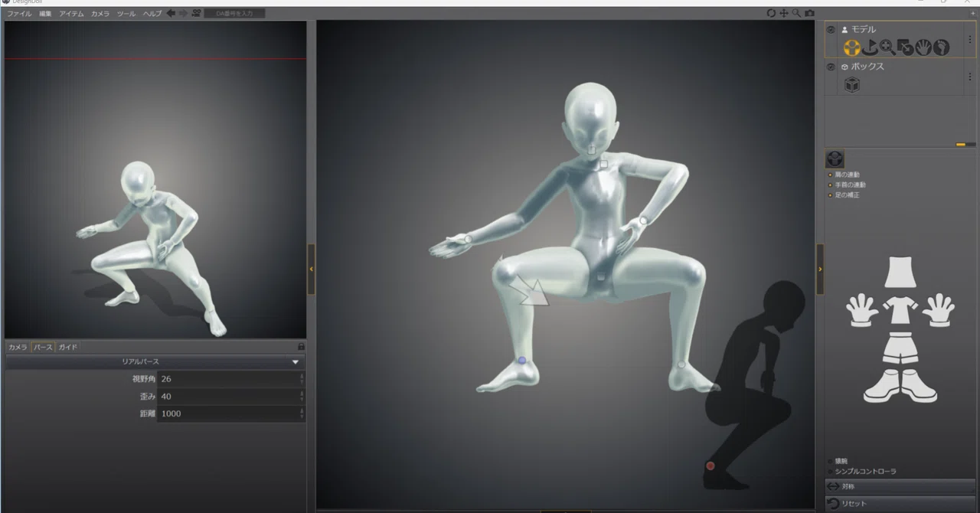Click blue control point on model's ankle
Viewport: 980px width, 513px height.
(522, 360)
